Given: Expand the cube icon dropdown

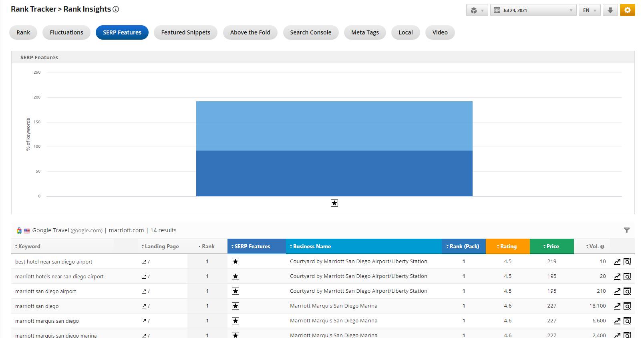Looking at the screenshot, I should [477, 10].
